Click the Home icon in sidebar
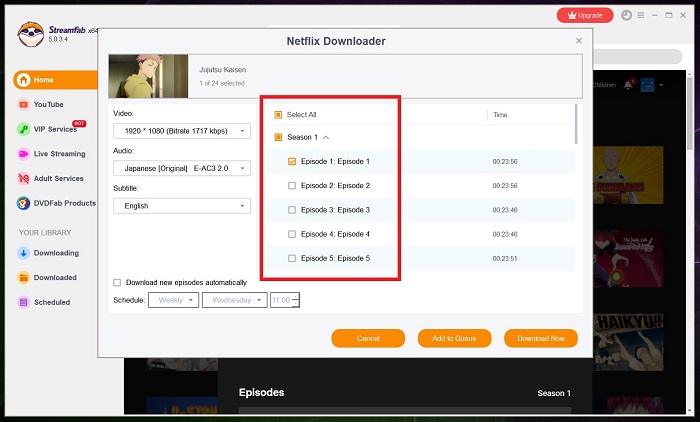 coord(23,80)
